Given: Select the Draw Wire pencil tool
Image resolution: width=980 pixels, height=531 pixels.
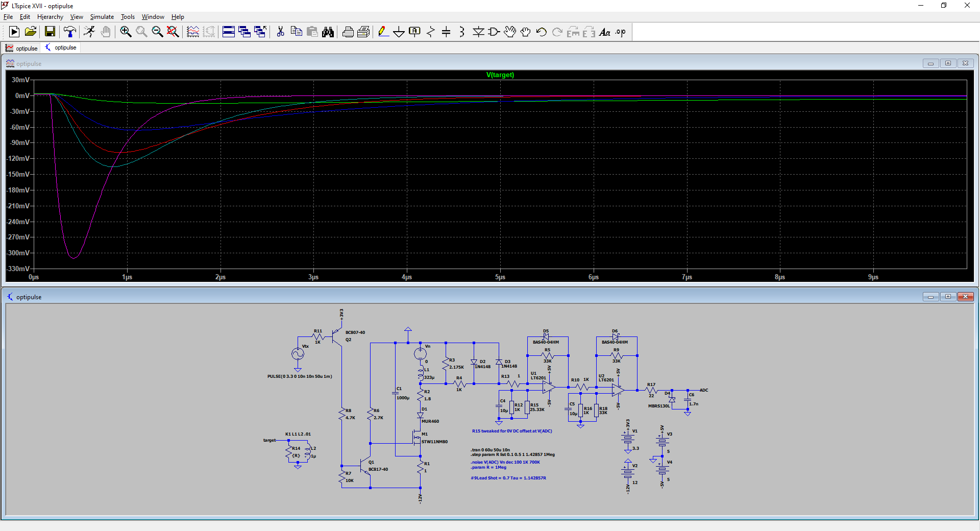Looking at the screenshot, I should click(x=383, y=32).
